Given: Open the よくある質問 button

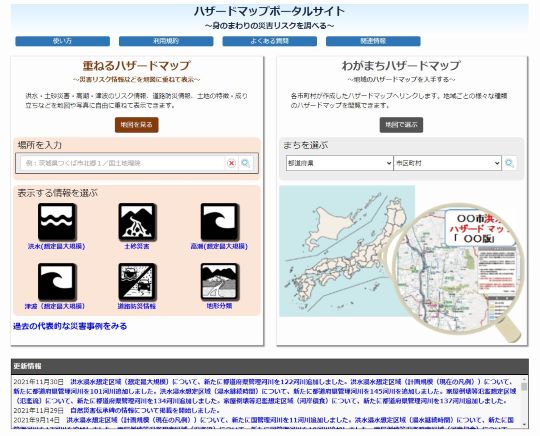Looking at the screenshot, I should click(270, 41).
